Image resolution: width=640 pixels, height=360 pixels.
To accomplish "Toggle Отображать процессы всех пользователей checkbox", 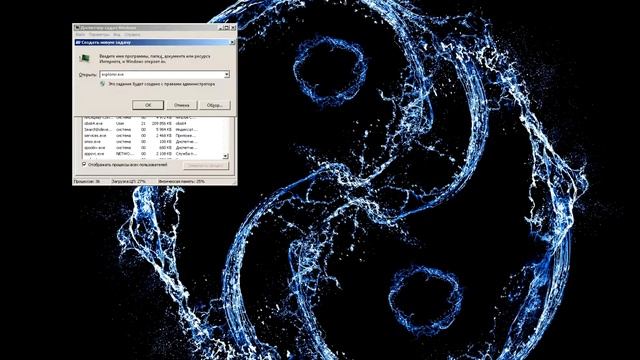I will (x=84, y=164).
